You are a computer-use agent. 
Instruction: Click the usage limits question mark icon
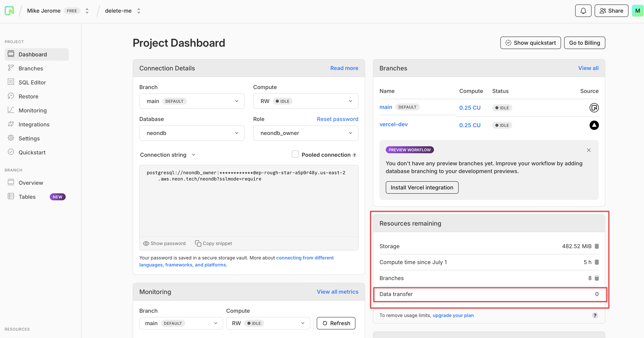tap(595, 315)
